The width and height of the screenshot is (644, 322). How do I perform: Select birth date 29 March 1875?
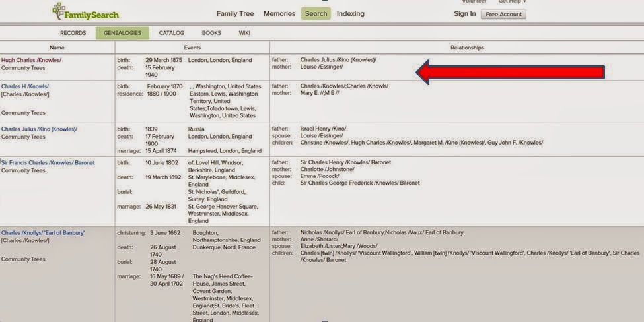coord(164,60)
